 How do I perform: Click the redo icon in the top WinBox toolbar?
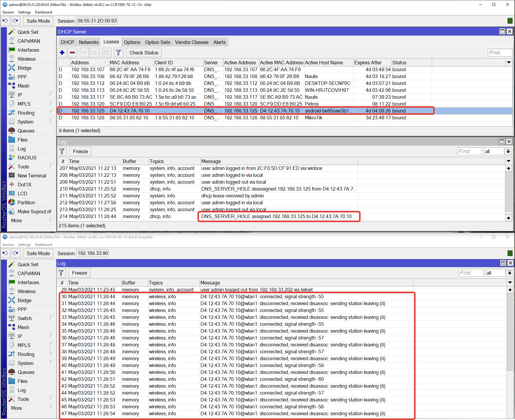coord(16,21)
